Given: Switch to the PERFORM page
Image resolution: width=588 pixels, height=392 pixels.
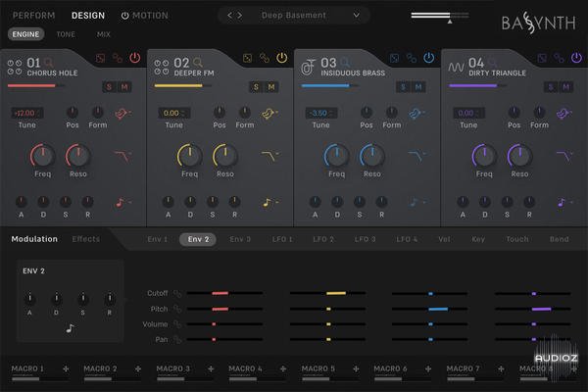Looking at the screenshot, I should [33, 16].
